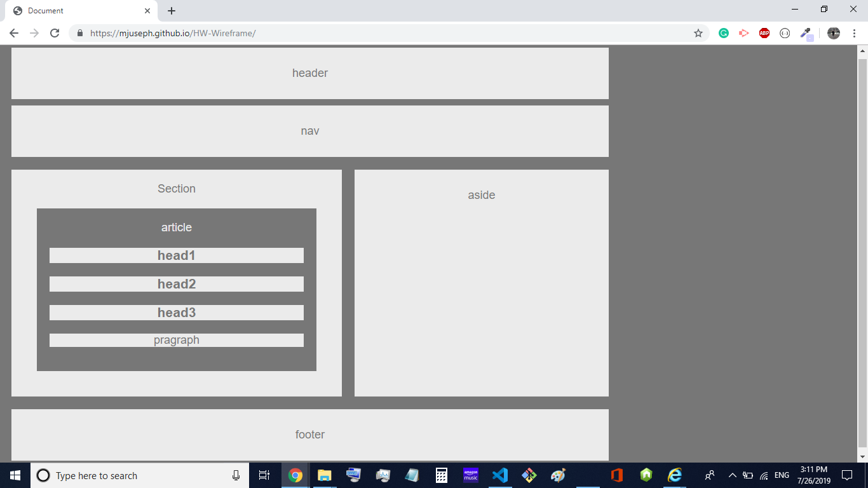Open the ENG language selector
The width and height of the screenshot is (868, 488).
pos(782,475)
